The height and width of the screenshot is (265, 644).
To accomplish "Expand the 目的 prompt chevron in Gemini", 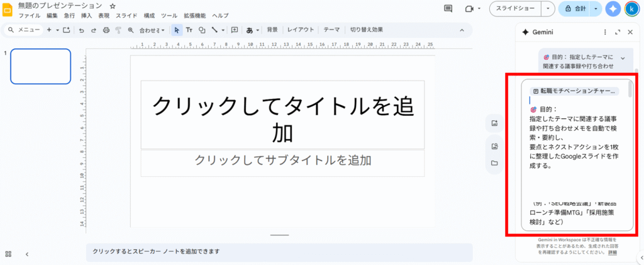I will pyautogui.click(x=623, y=58).
